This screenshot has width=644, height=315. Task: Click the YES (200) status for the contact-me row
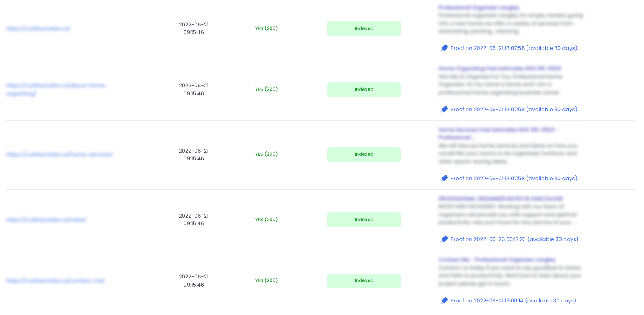point(267,280)
